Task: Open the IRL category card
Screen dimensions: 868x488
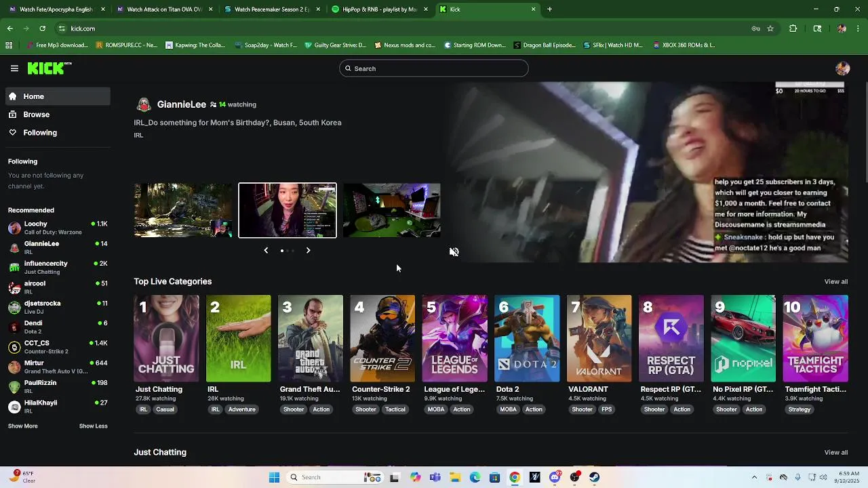Action: coord(238,338)
